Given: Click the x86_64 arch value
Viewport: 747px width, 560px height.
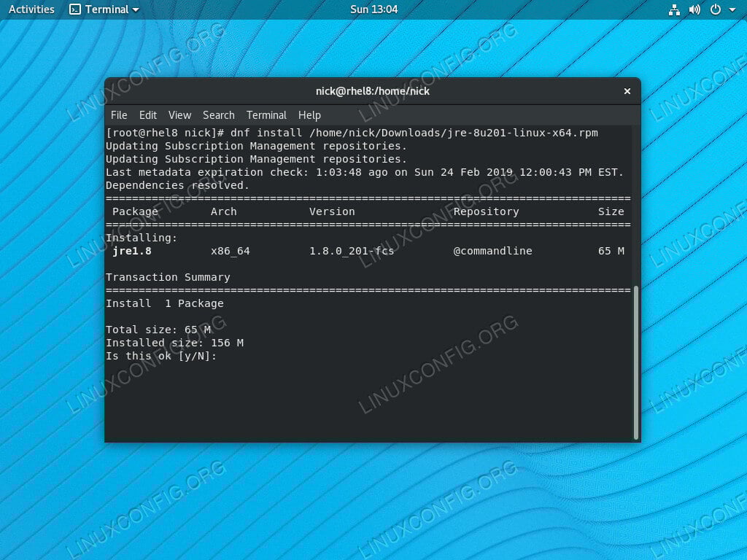Looking at the screenshot, I should tap(230, 251).
